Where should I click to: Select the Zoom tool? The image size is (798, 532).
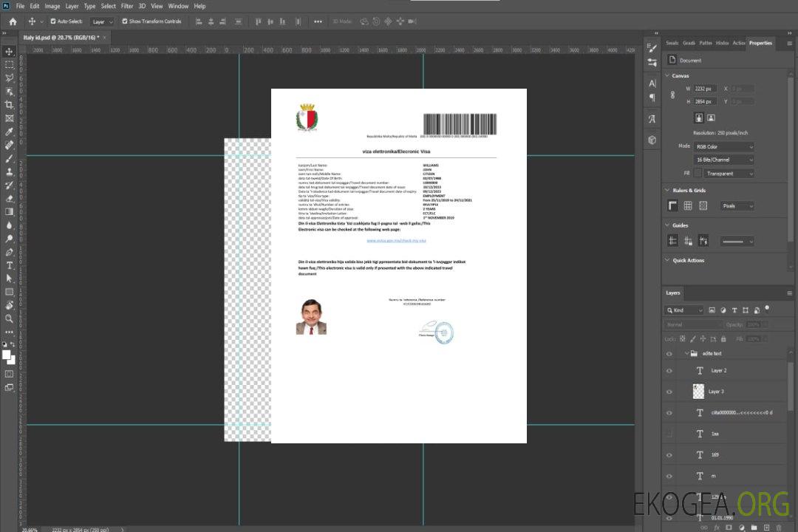tap(9, 318)
